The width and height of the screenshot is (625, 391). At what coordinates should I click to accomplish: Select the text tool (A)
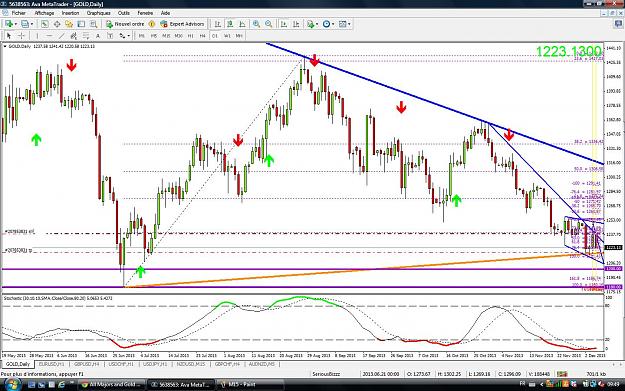98,36
